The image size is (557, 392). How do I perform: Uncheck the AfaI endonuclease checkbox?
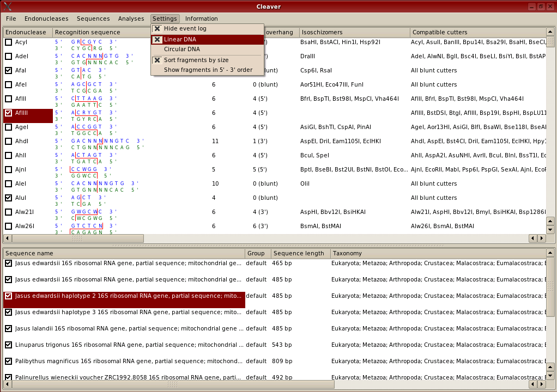pos(9,70)
